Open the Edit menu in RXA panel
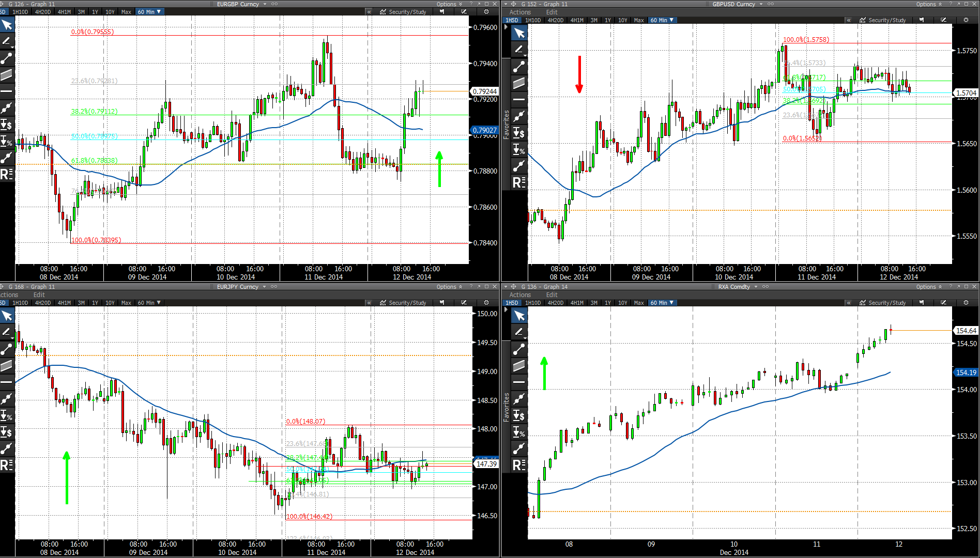The image size is (980, 558). (x=552, y=295)
